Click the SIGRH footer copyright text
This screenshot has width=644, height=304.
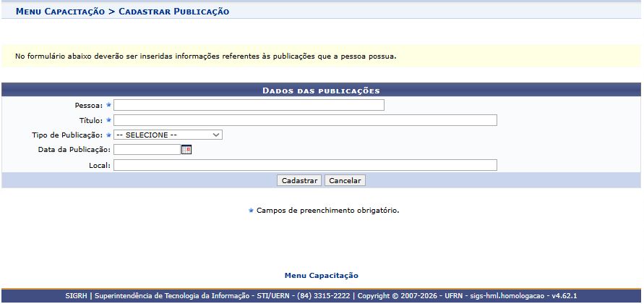[x=321, y=296]
